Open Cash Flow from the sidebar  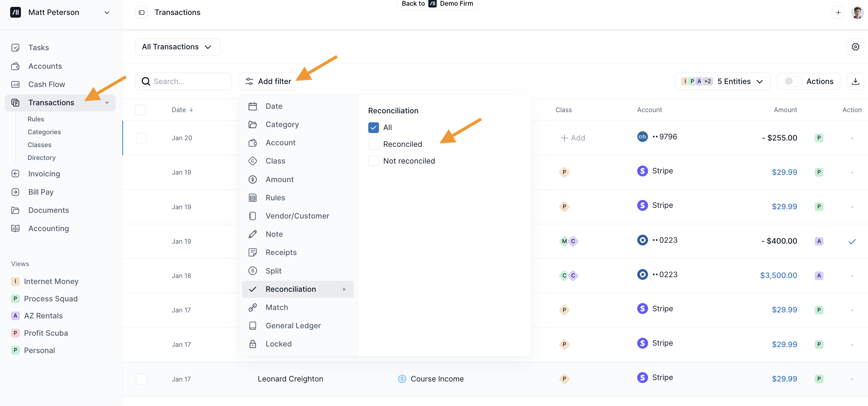click(x=47, y=84)
